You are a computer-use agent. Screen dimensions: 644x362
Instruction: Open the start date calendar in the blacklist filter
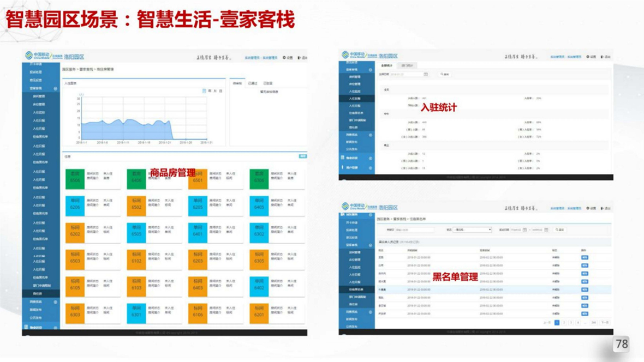point(525,230)
